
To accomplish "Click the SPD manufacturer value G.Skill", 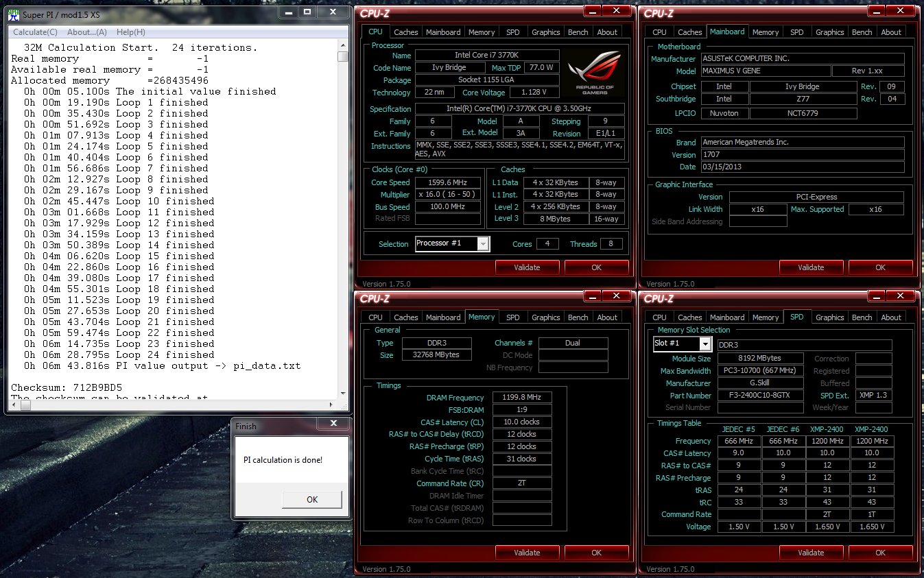I will [x=759, y=383].
